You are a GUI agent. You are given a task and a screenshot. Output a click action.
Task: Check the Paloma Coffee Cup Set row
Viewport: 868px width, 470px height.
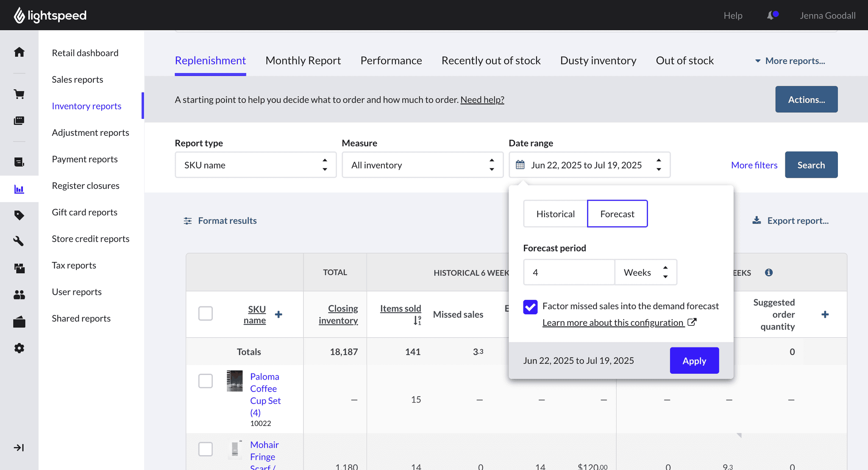tap(206, 381)
